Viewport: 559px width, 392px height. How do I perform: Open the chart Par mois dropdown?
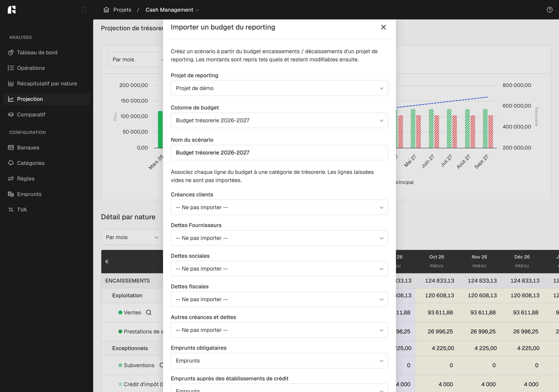pos(135,59)
